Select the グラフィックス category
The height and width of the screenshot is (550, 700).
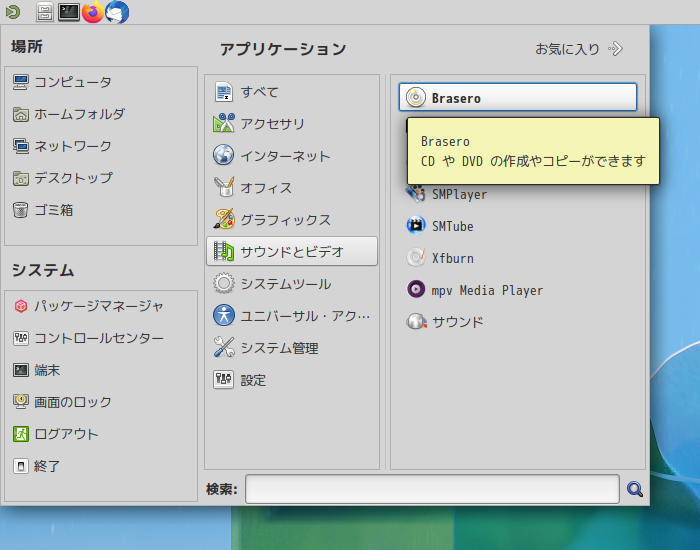point(292,220)
